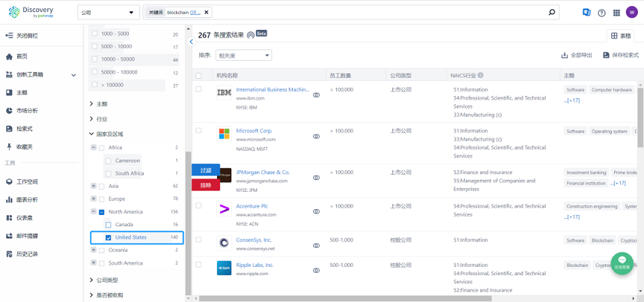Open the help question mark icon
This screenshot has height=302, width=644.
coord(601,13)
